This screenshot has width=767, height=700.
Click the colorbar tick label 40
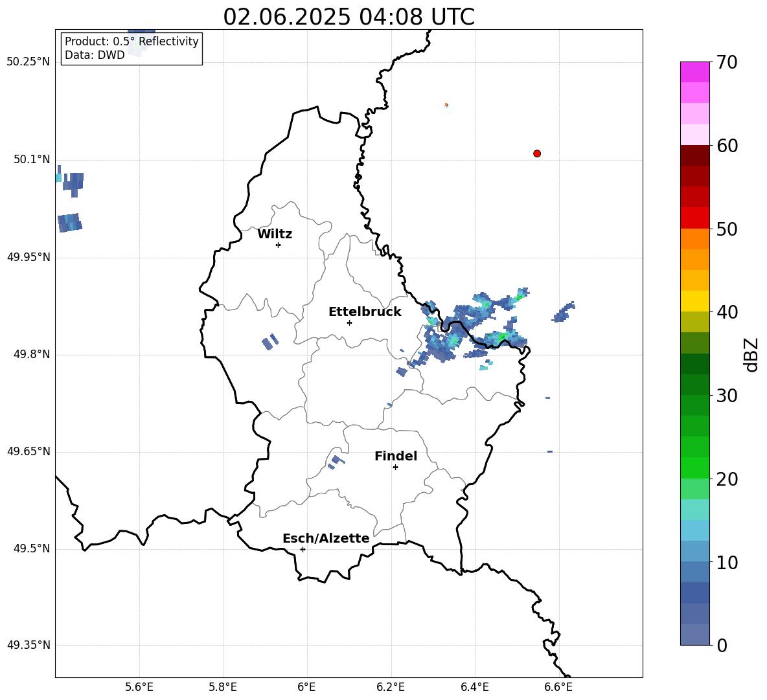coord(727,312)
